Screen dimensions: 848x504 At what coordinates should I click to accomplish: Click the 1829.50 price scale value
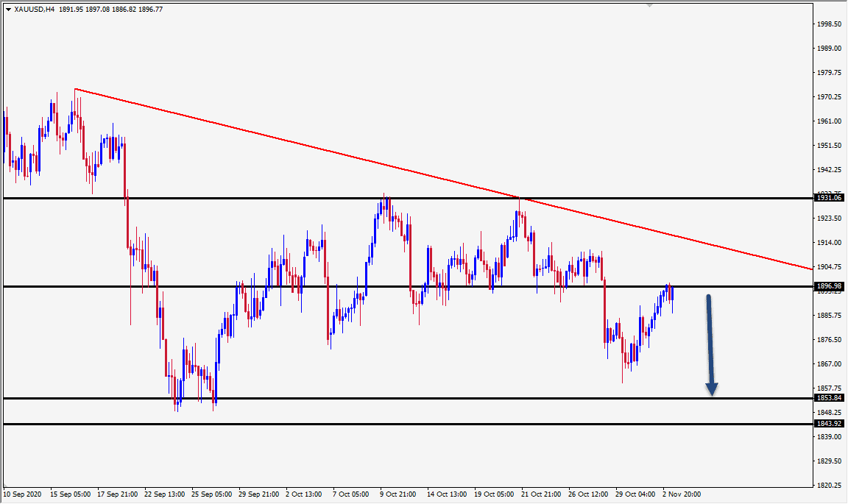pos(830,461)
